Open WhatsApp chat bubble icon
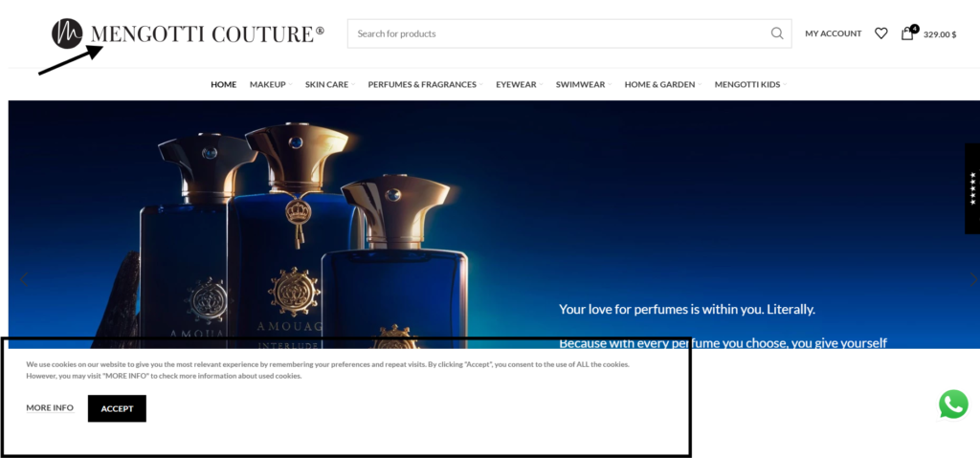Viewport: 980px width, 458px height. pos(953,404)
